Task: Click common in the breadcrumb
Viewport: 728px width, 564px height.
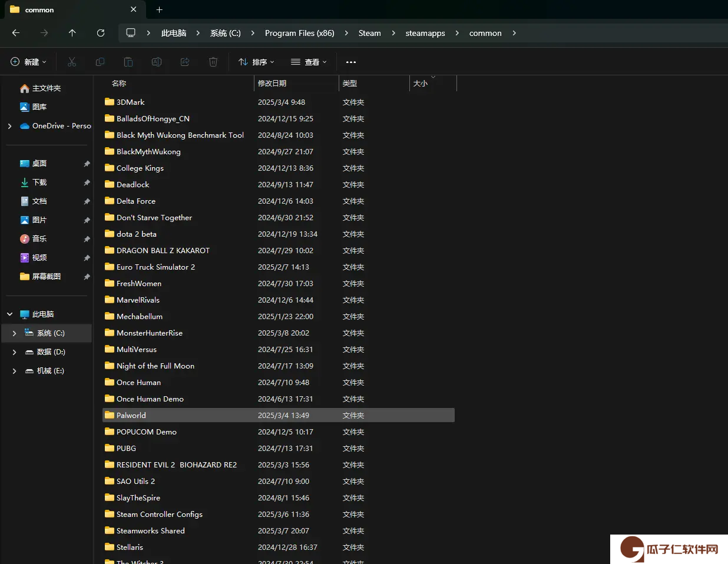Action: (x=485, y=33)
